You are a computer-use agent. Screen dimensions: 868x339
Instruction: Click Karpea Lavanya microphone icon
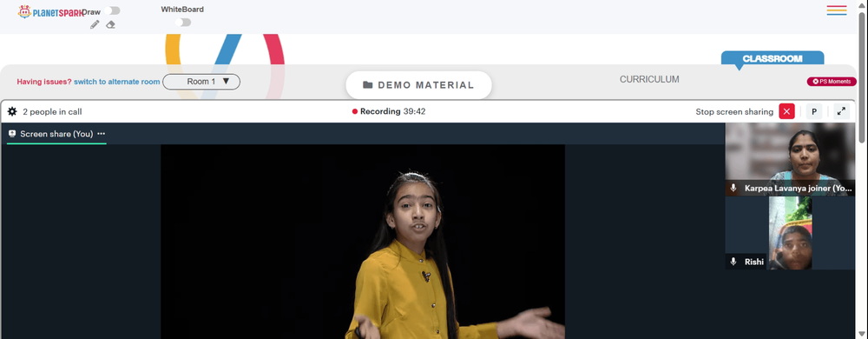pyautogui.click(x=733, y=189)
